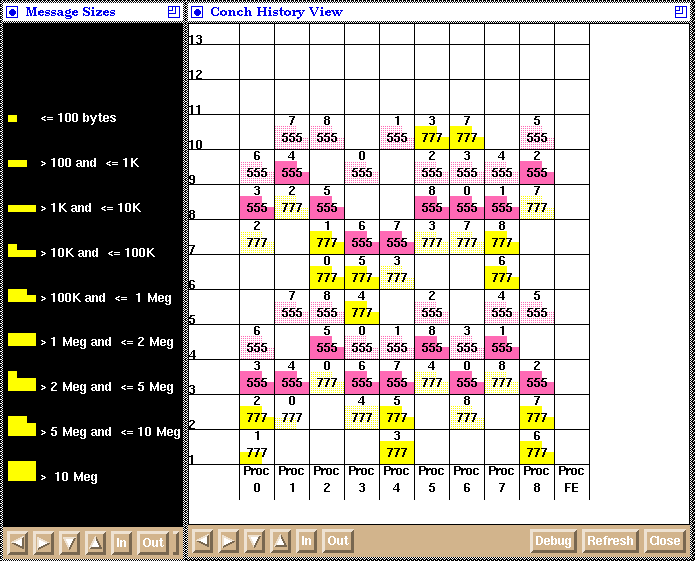The height and width of the screenshot is (561, 695).
Task: Click Out button in Message Sizes panel
Action: [x=152, y=542]
